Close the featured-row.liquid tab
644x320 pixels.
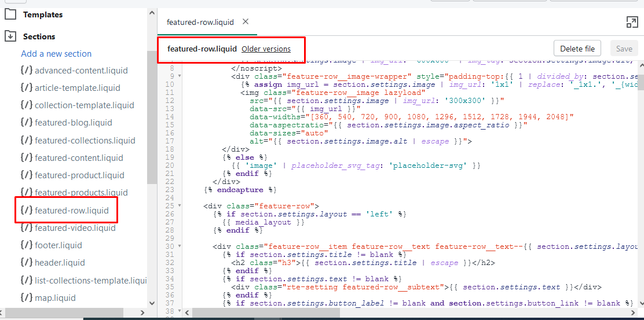pos(245,21)
